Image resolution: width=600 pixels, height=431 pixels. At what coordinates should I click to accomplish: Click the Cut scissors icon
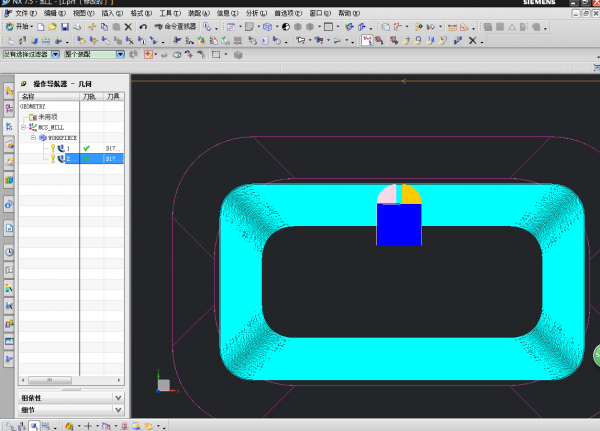pos(92,27)
